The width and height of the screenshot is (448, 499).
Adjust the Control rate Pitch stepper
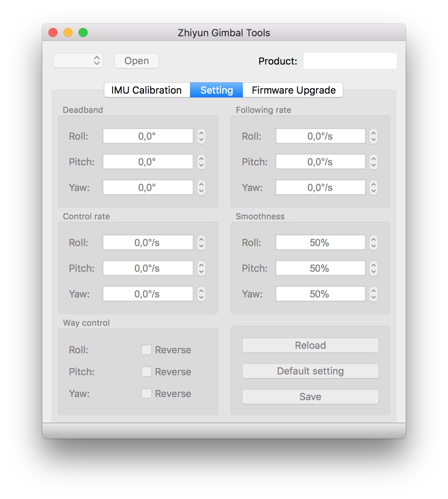point(201,268)
